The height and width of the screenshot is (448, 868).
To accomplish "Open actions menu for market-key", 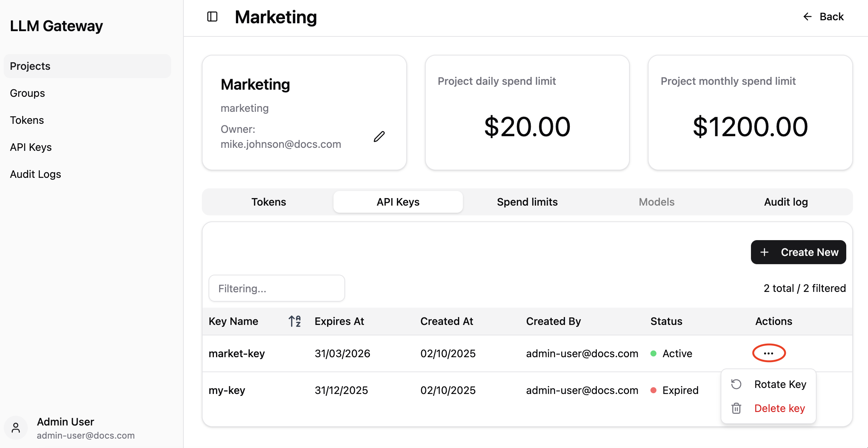I will pyautogui.click(x=769, y=353).
